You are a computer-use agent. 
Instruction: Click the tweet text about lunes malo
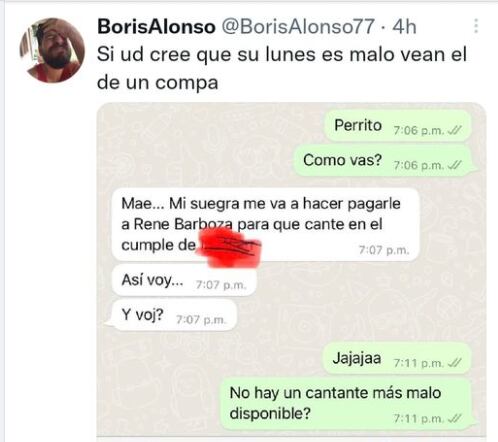pos(282,68)
